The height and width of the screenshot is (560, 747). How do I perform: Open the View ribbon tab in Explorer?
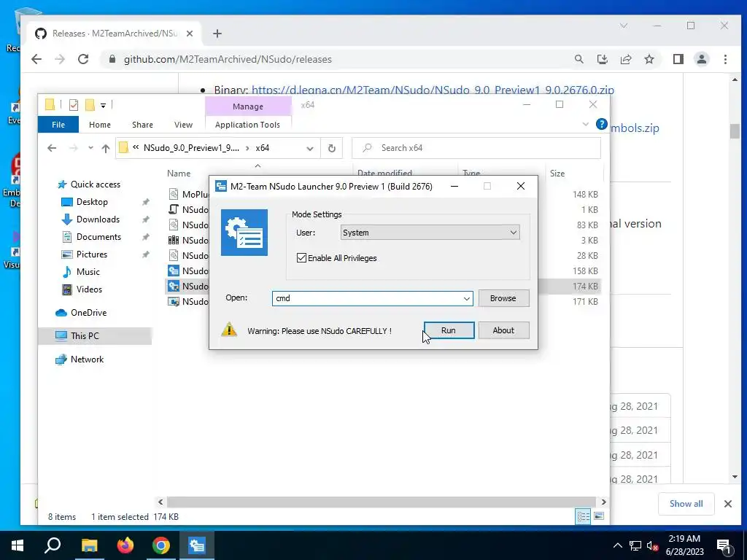click(183, 125)
